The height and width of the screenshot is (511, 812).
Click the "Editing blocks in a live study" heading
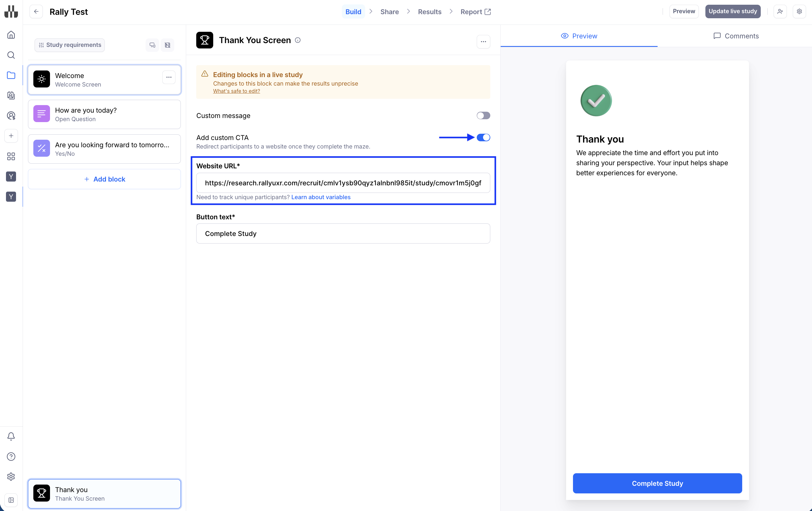coord(258,75)
